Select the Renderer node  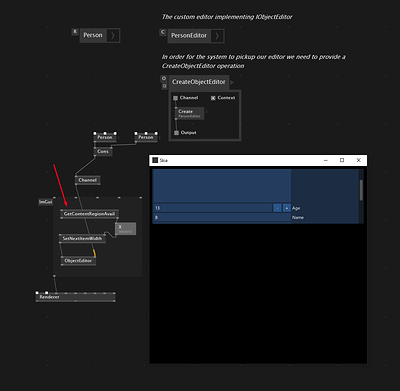pos(76,297)
